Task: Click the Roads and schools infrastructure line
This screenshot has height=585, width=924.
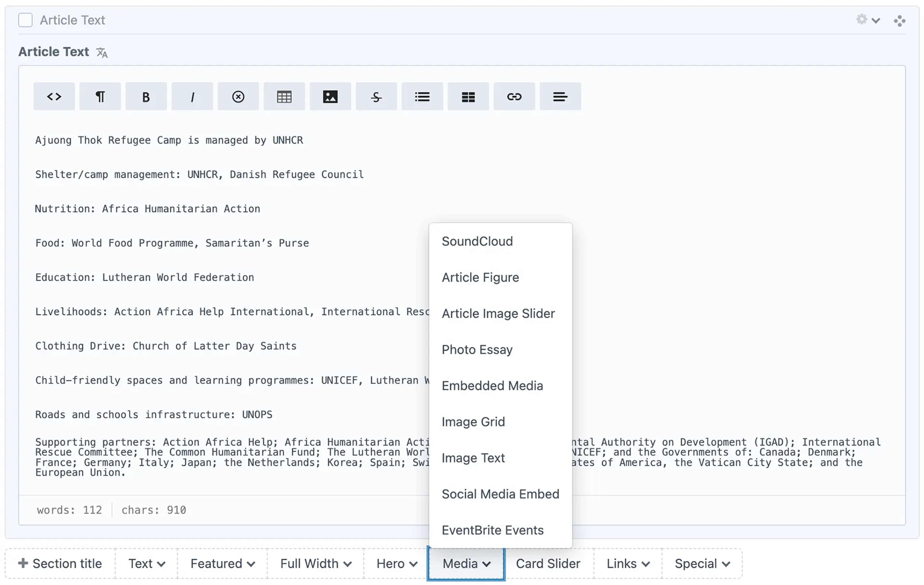Action: [x=154, y=415]
